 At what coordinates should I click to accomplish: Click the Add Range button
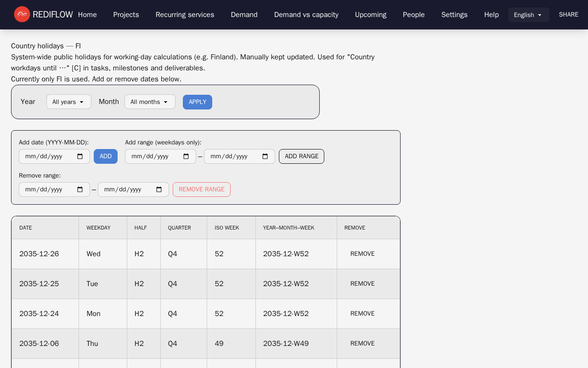pos(301,156)
